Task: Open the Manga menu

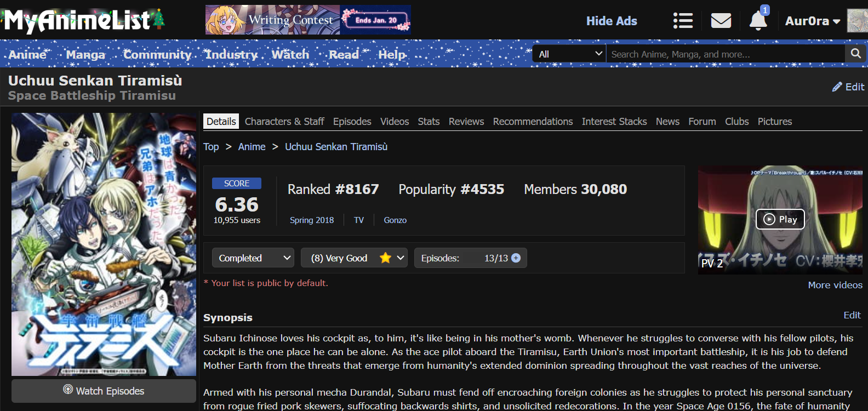Action: tap(85, 54)
